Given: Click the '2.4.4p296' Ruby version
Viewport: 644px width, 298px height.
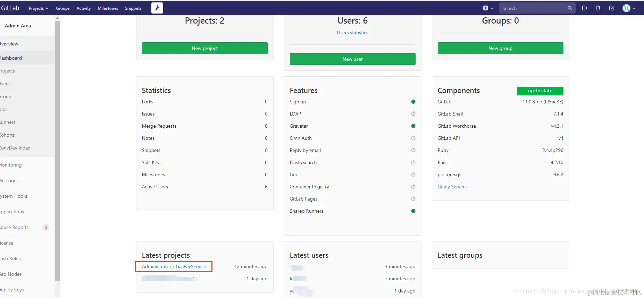Looking at the screenshot, I should tap(553, 150).
